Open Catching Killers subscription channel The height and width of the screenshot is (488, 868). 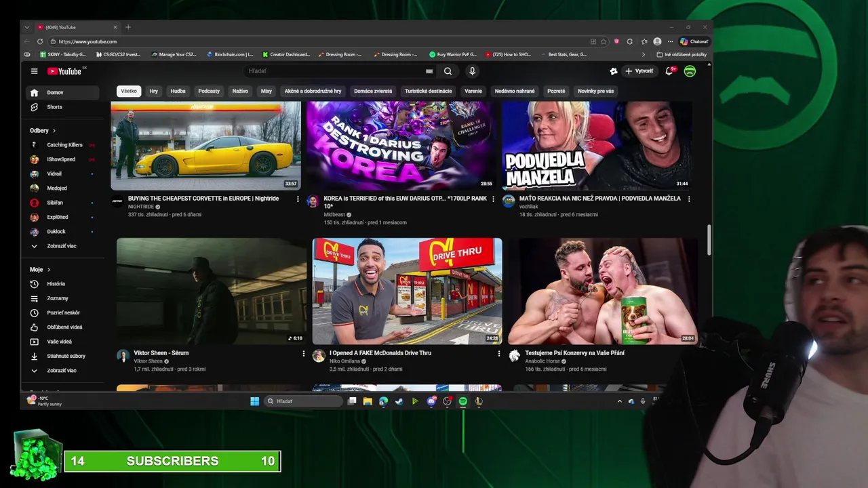point(63,145)
